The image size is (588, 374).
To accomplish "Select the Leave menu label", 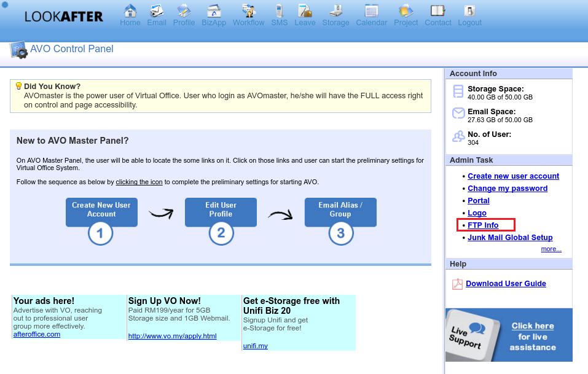I will 305,23.
